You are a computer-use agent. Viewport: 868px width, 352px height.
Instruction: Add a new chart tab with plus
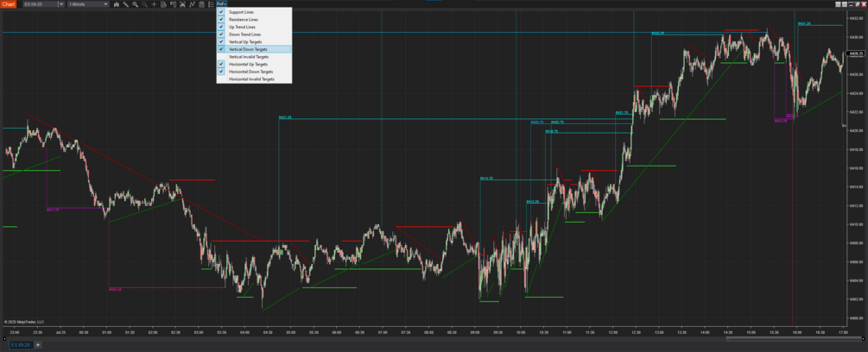point(38,345)
